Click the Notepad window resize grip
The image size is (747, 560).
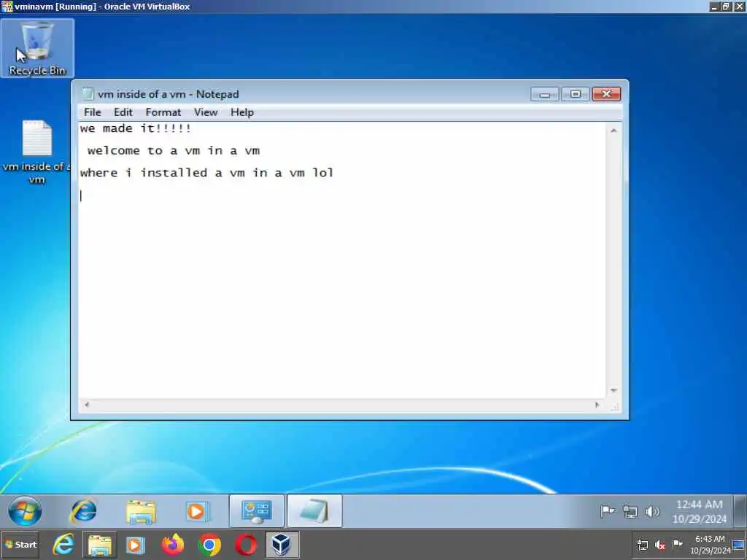[614, 406]
